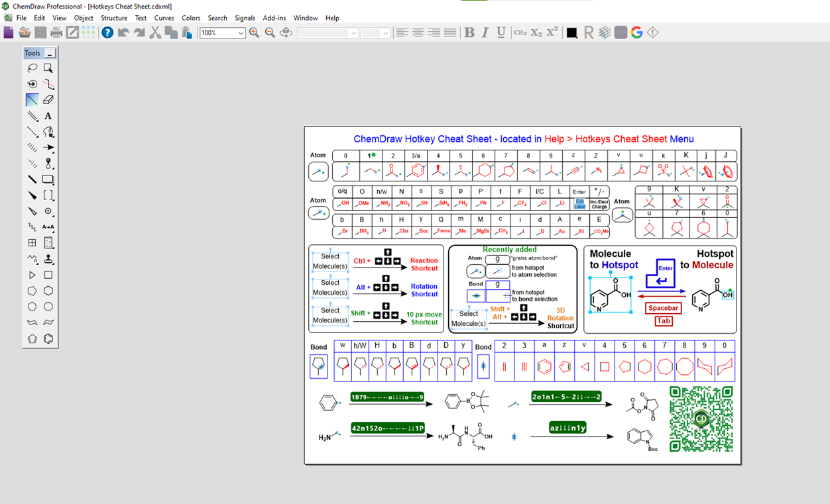Select the Lasso tool
This screenshot has height=504, width=830.
pos(32,68)
